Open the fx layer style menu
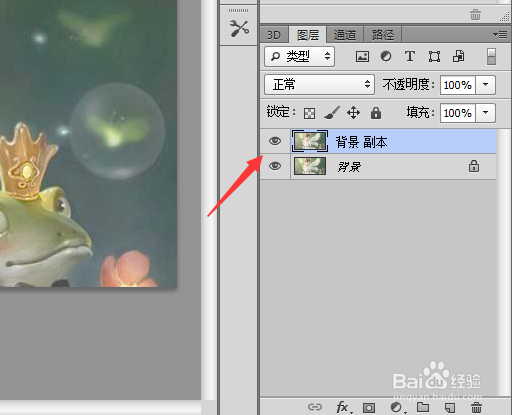512x415 pixels. [x=344, y=407]
